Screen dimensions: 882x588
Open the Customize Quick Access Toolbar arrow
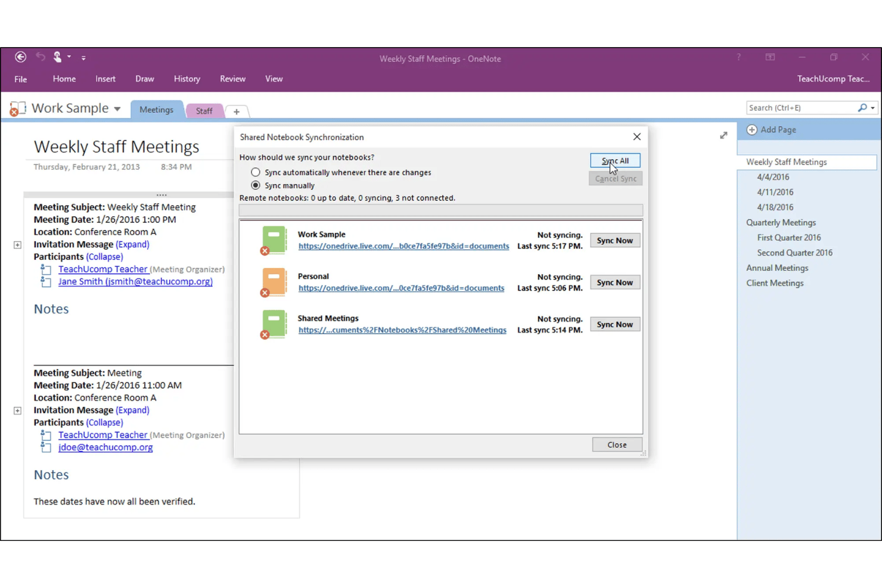pyautogui.click(x=83, y=58)
